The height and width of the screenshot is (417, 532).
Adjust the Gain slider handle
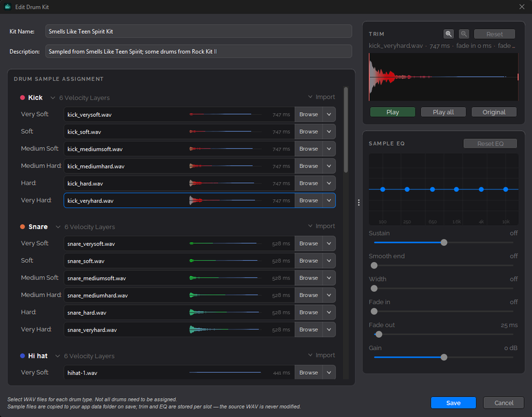(444, 357)
